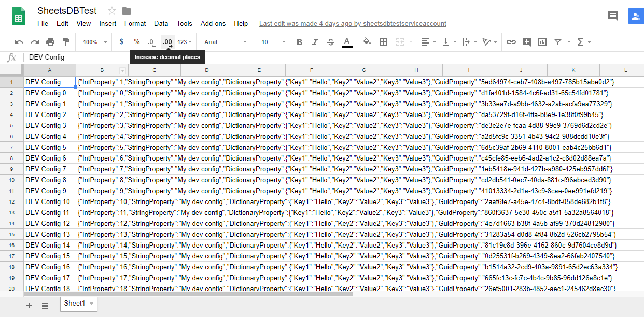Insert a comment with the comment icon
The height and width of the screenshot is (317, 644).
(527, 42)
